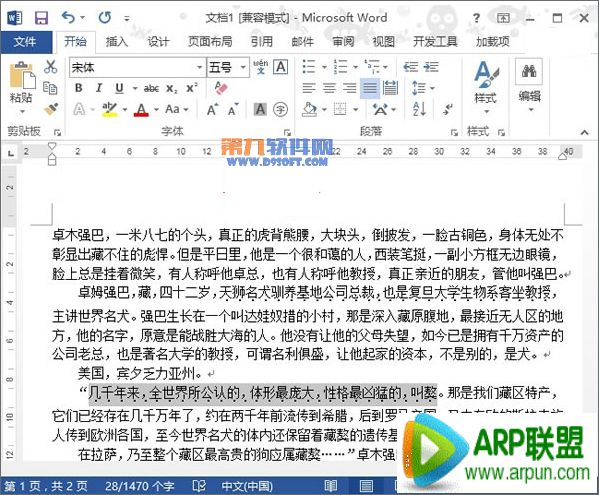
Task: Open the font name dropdown 宋体
Action: click(x=199, y=68)
